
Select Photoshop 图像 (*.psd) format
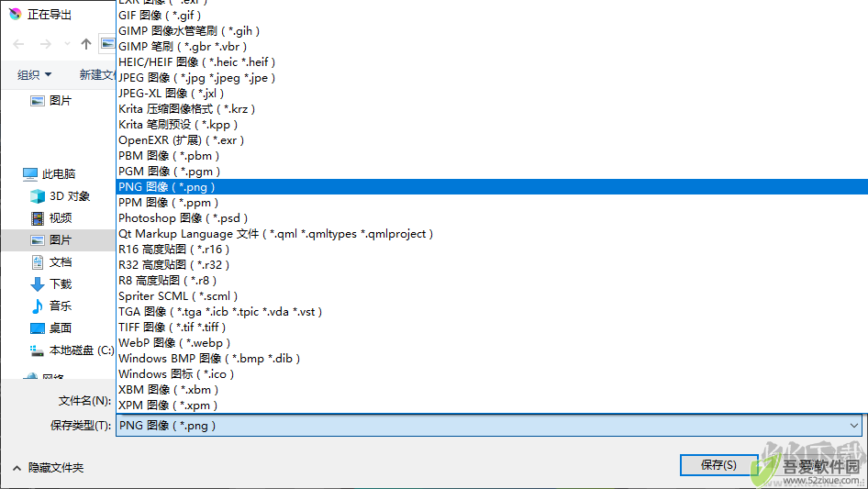[x=492, y=218]
